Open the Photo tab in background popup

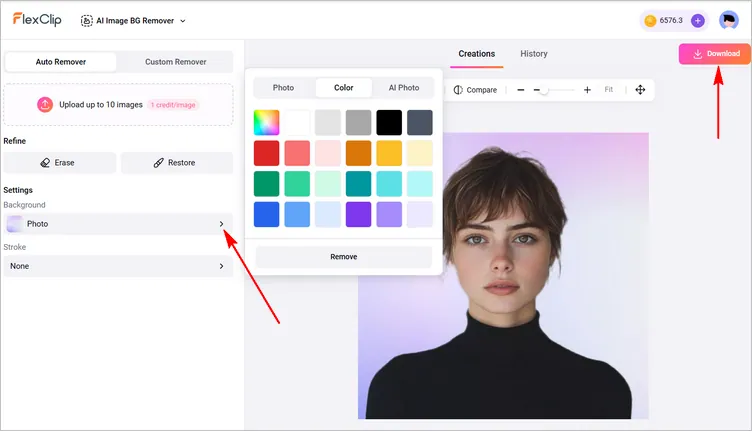click(x=283, y=88)
